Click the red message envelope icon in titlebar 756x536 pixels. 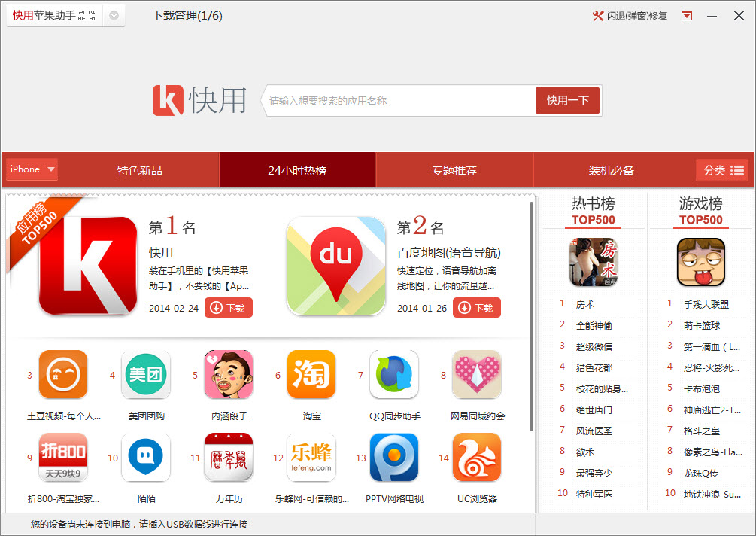click(x=686, y=15)
